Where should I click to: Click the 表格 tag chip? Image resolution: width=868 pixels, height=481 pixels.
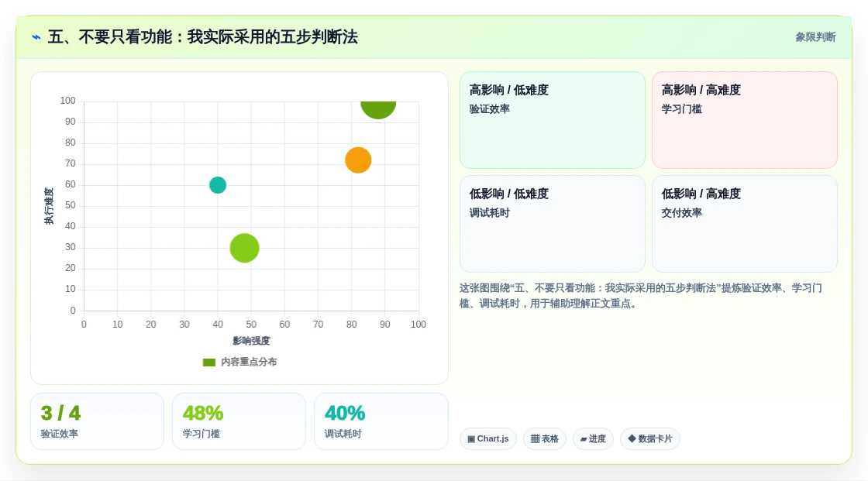545,439
